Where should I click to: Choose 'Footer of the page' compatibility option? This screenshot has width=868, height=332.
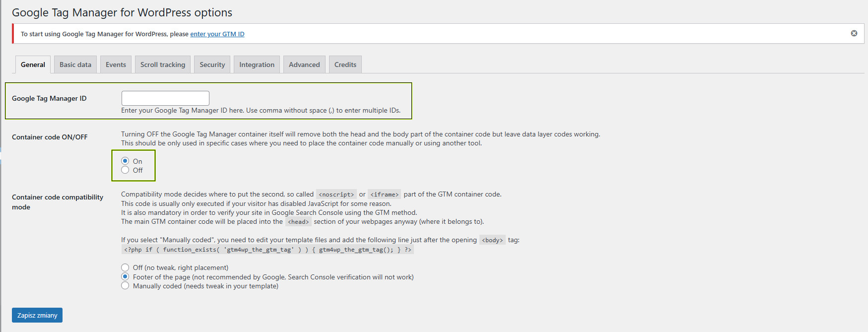[x=125, y=276]
